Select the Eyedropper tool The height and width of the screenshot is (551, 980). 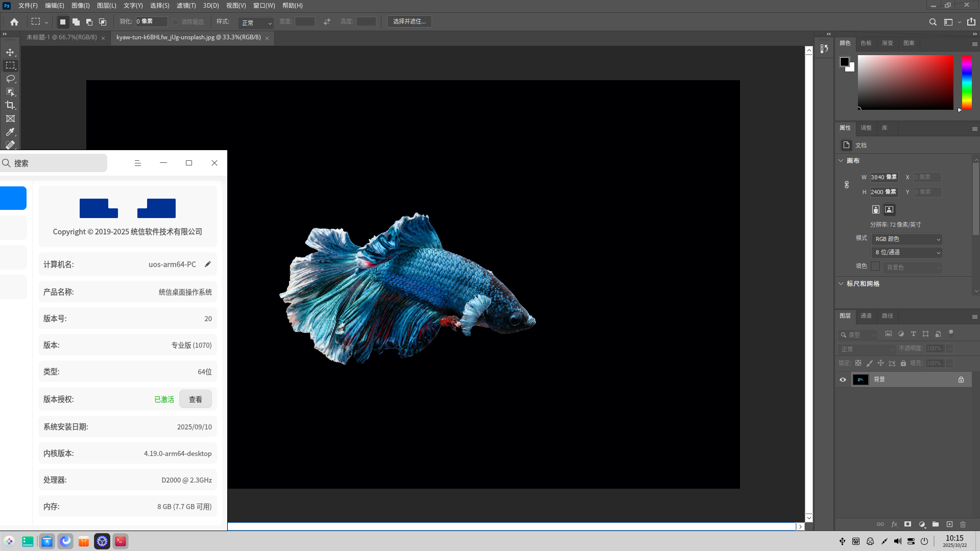(10, 132)
